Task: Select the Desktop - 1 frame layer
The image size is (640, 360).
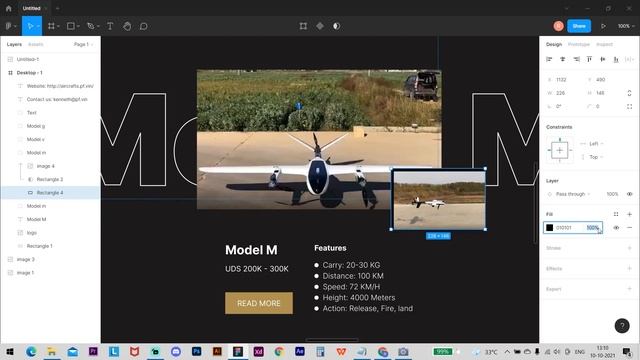Action: tap(50, 73)
